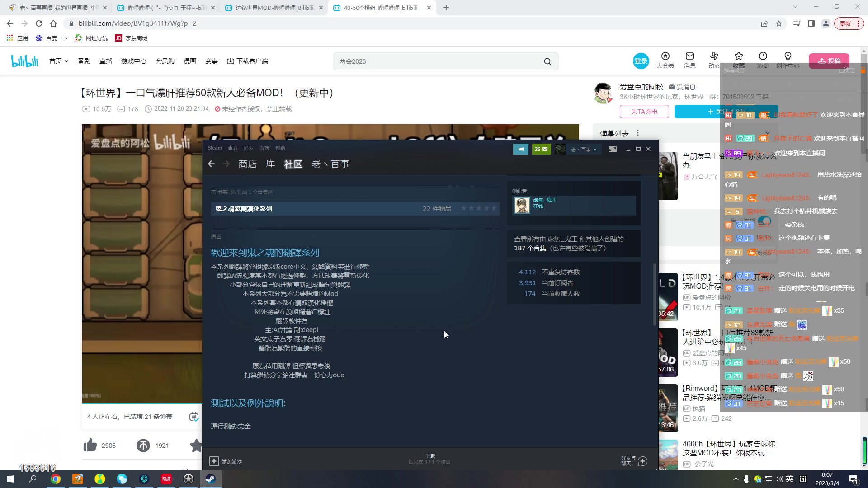This screenshot has width=868, height=488.
Task: Open 京东商城 bookmark
Action: tap(131, 38)
